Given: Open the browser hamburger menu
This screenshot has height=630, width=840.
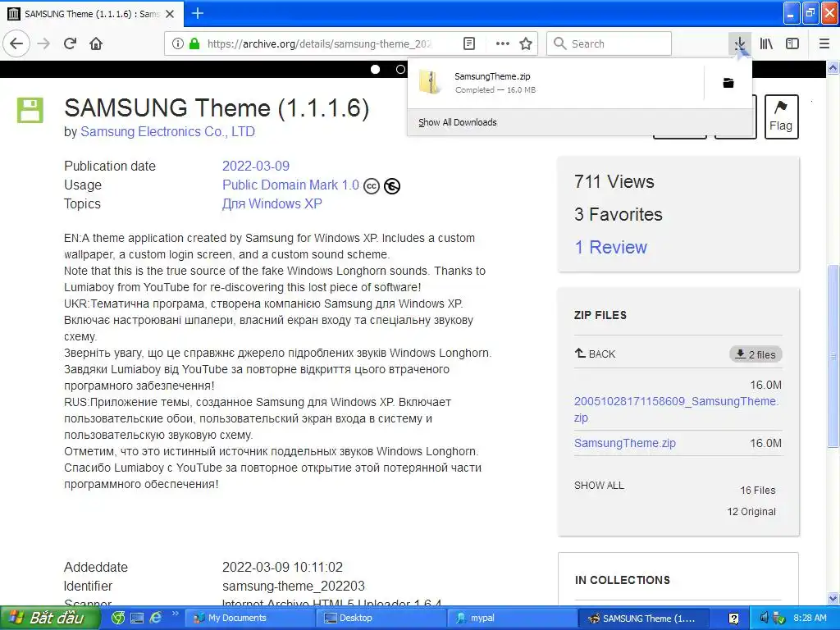Looking at the screenshot, I should pyautogui.click(x=824, y=43).
